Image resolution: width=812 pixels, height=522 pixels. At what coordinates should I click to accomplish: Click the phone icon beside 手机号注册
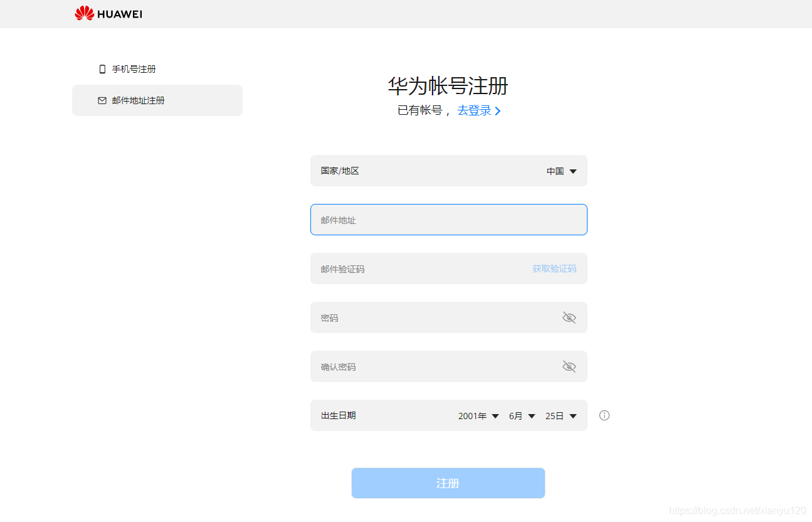click(x=102, y=69)
